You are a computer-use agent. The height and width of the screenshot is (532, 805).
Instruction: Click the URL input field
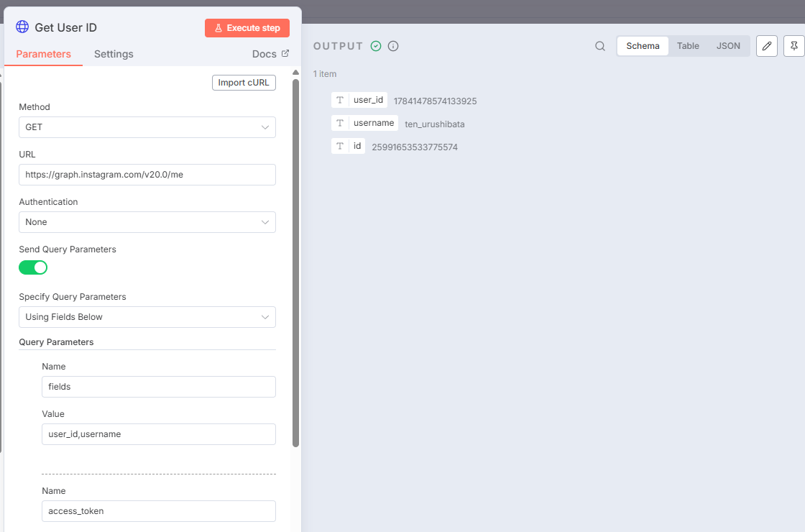[x=147, y=175]
